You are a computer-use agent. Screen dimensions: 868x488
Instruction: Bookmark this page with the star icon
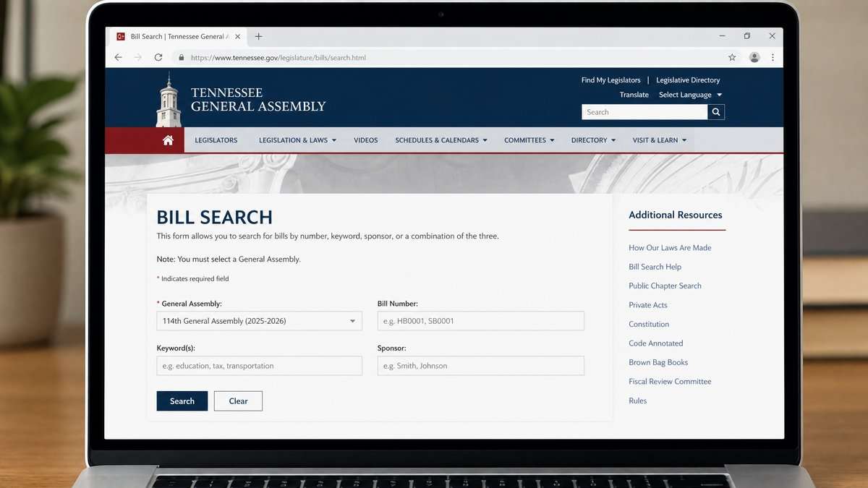[732, 57]
